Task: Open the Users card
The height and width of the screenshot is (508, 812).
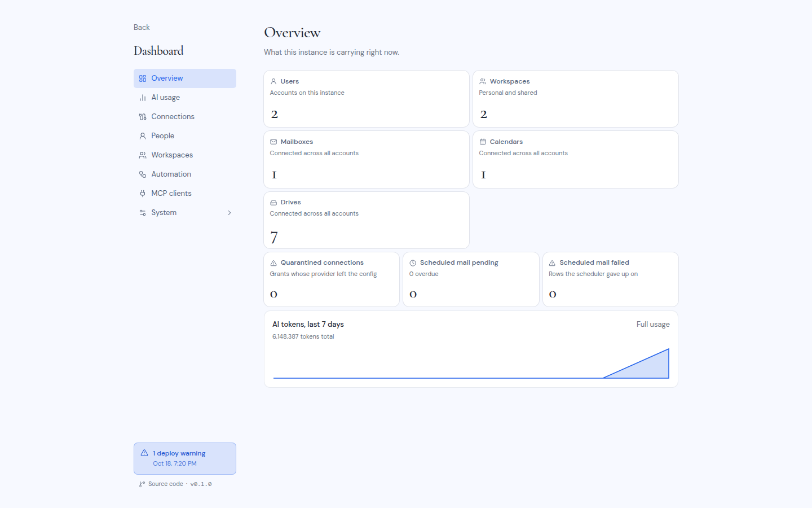Action: click(367, 99)
